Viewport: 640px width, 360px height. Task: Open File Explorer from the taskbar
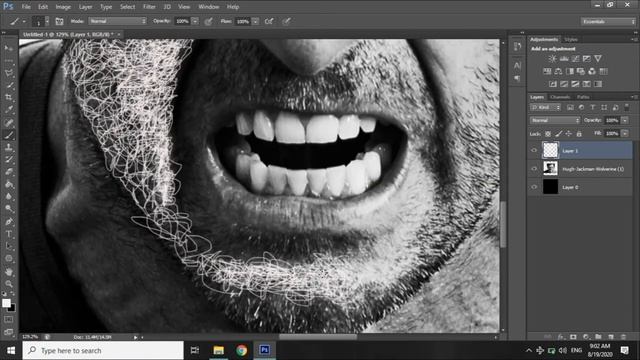[x=218, y=350]
